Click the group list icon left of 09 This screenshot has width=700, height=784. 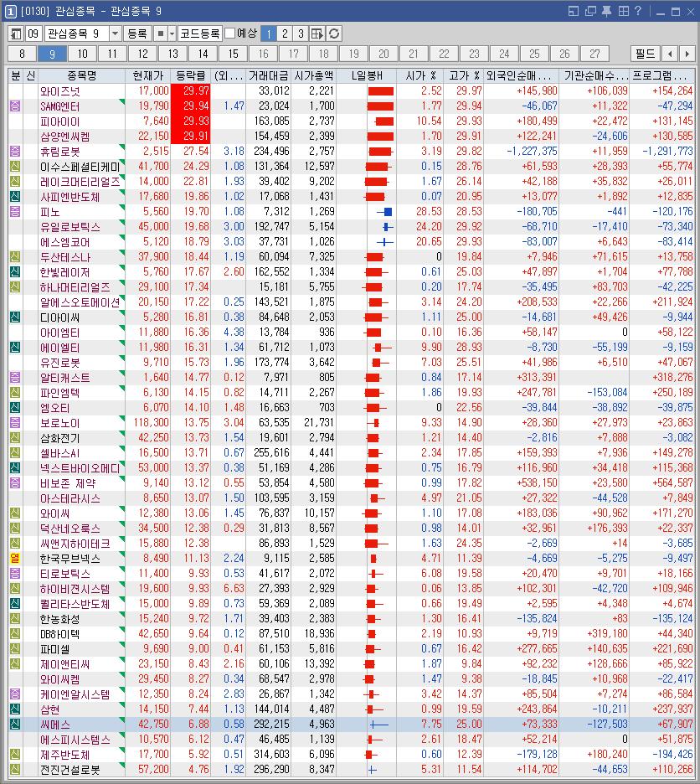[16, 34]
